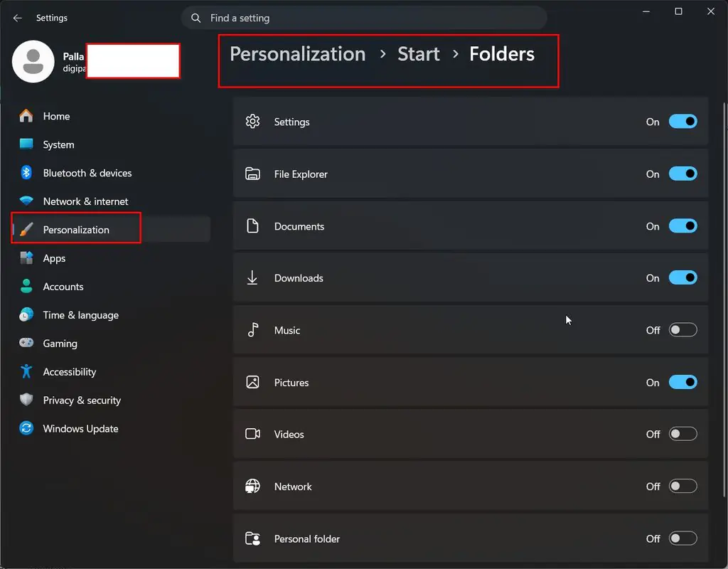This screenshot has height=569, width=728.
Task: Open System settings page
Action: pos(112,144)
